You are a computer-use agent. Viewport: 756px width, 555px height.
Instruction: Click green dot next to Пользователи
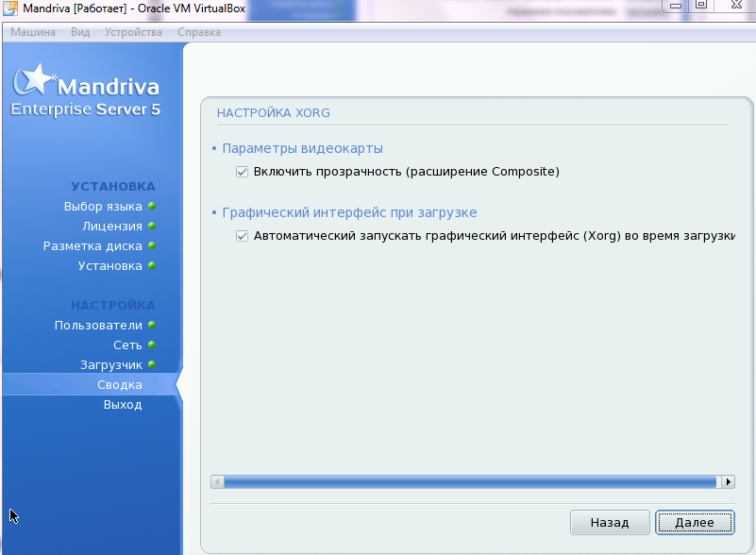(152, 325)
